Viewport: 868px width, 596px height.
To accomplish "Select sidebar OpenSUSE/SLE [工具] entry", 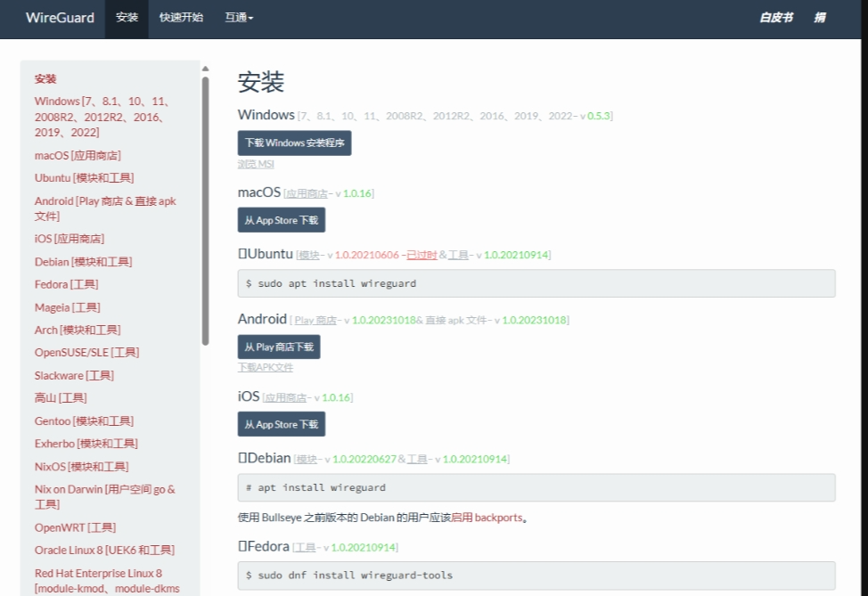I will pyautogui.click(x=87, y=353).
